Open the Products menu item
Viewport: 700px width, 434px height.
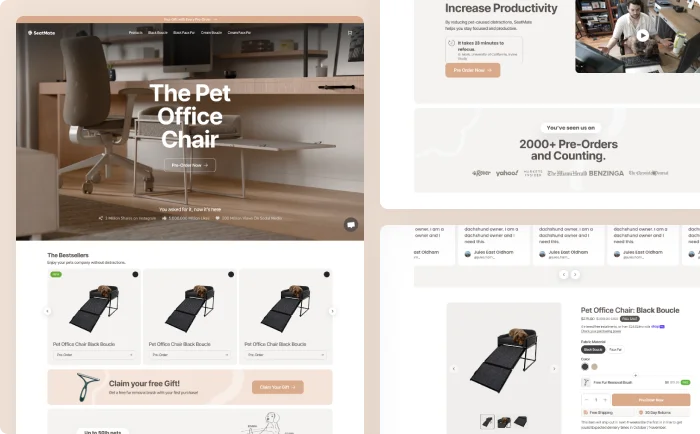click(x=136, y=33)
